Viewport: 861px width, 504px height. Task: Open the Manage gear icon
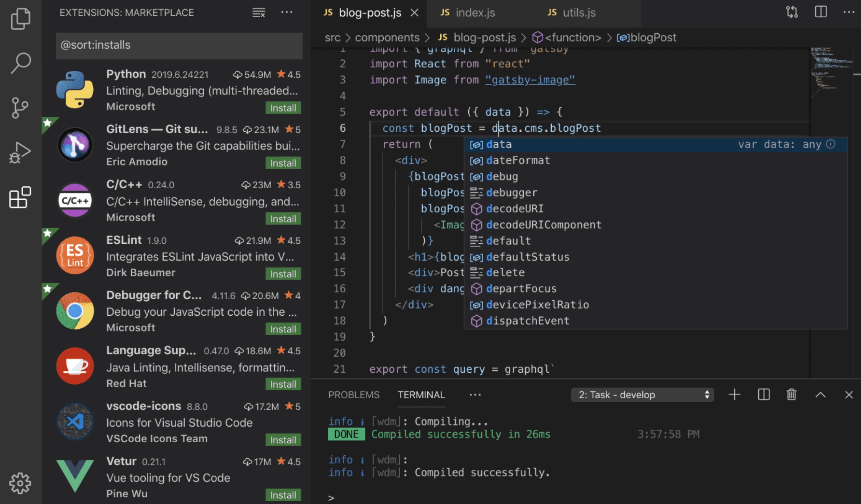click(20, 483)
